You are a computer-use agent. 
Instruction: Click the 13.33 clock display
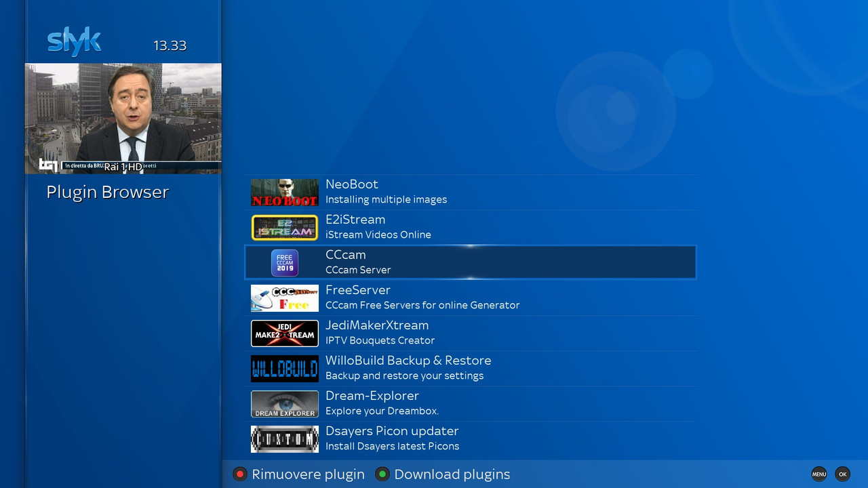coord(170,45)
